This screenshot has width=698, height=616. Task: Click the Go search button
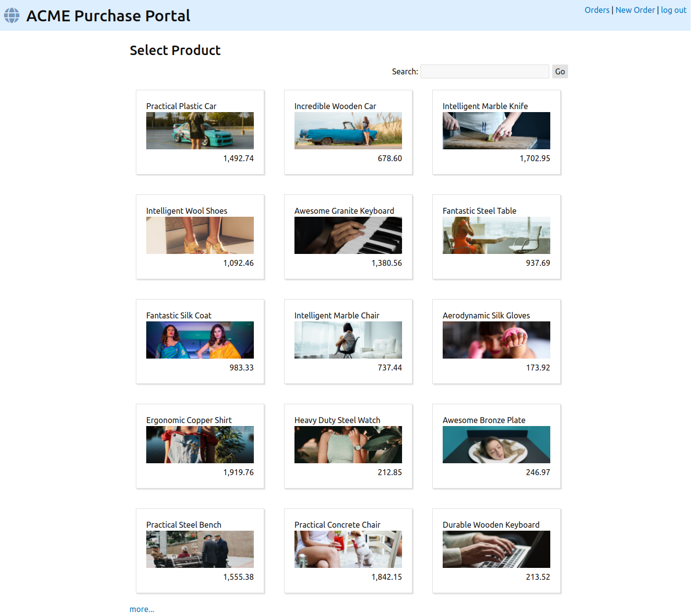click(560, 71)
